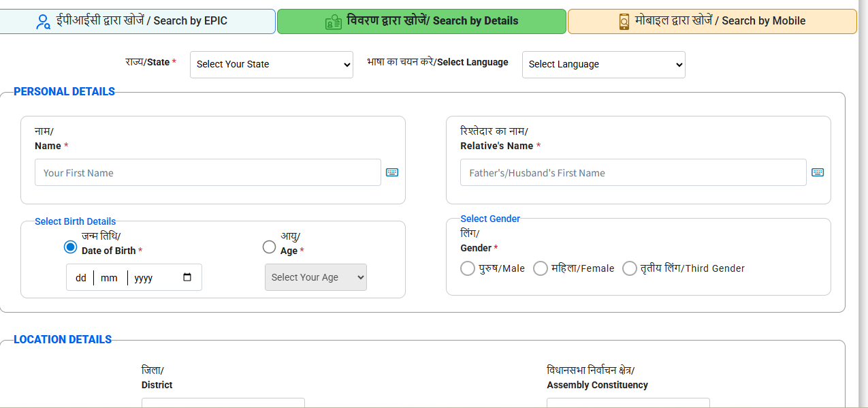The width and height of the screenshot is (868, 408).
Task: Click the month (mm) part of date
Action: pyautogui.click(x=109, y=278)
